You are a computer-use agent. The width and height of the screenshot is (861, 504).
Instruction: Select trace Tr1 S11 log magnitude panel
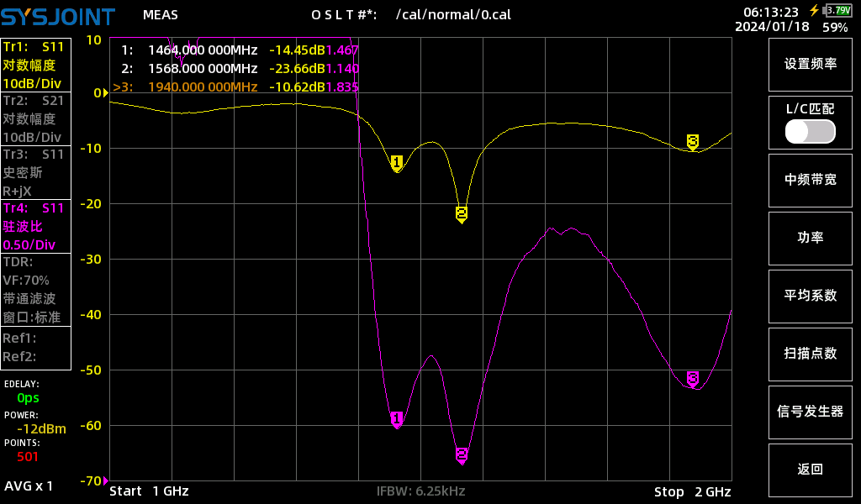[x=35, y=66]
